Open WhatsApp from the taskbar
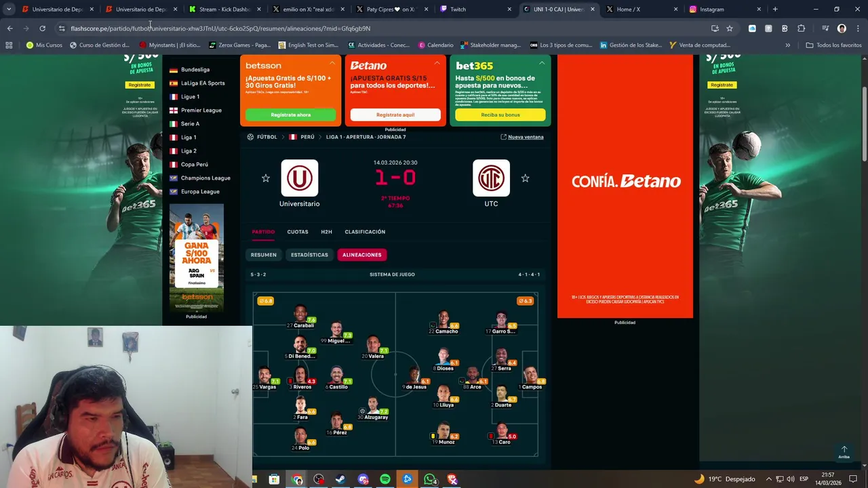The width and height of the screenshot is (868, 488). click(430, 479)
